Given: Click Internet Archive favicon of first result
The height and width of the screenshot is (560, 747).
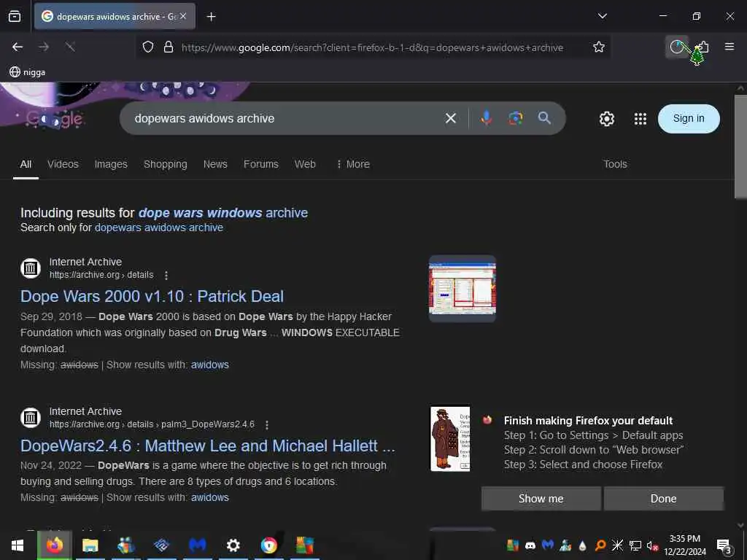Looking at the screenshot, I should pos(31,268).
